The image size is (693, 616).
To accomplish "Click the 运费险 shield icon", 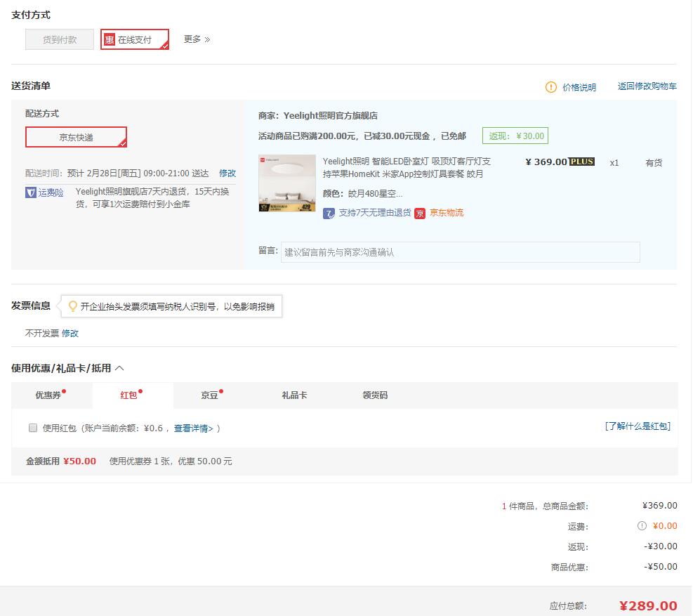I will [x=30, y=192].
